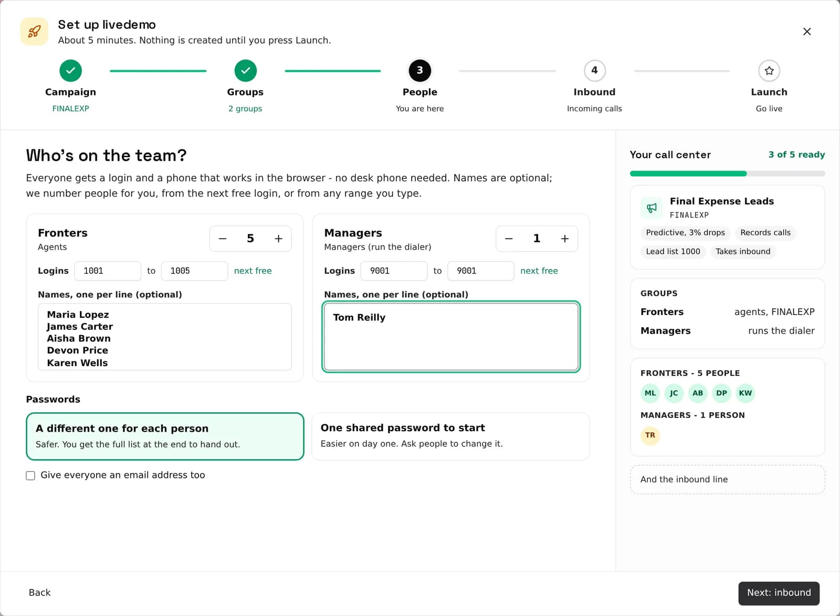This screenshot has width=840, height=616.
Task: Click the KW fronter avatar
Action: click(745, 393)
